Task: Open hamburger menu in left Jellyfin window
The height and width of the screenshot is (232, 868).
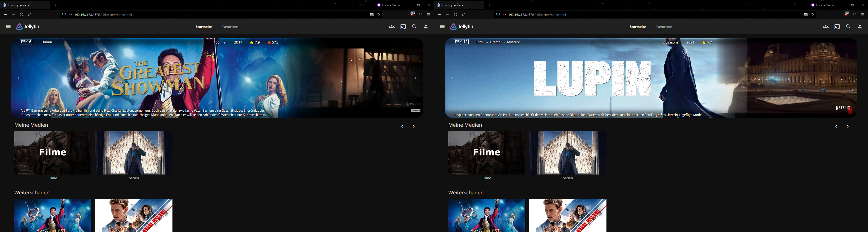Action: 8,27
